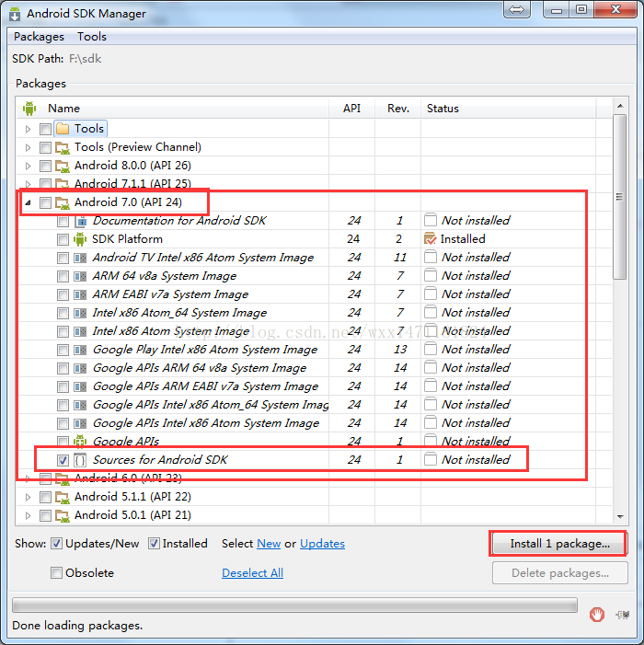Image resolution: width=644 pixels, height=645 pixels.
Task: Select New packages link
Action: pos(269,544)
